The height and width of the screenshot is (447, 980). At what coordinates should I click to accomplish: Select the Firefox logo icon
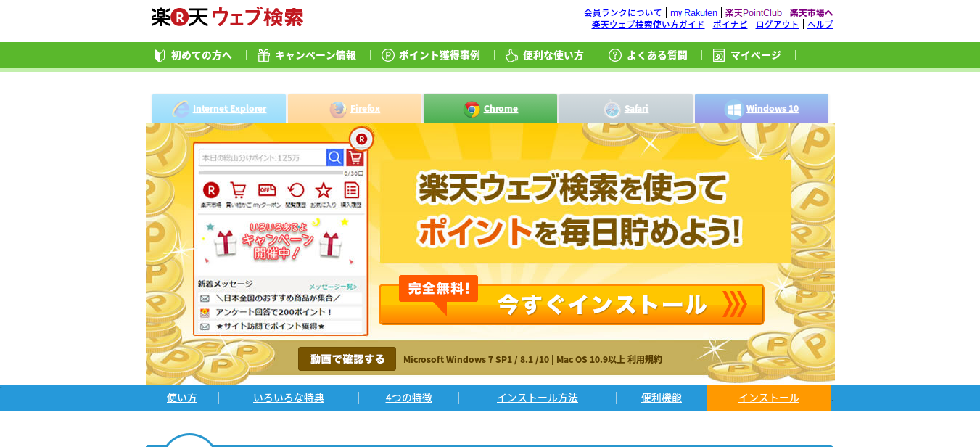tap(338, 110)
